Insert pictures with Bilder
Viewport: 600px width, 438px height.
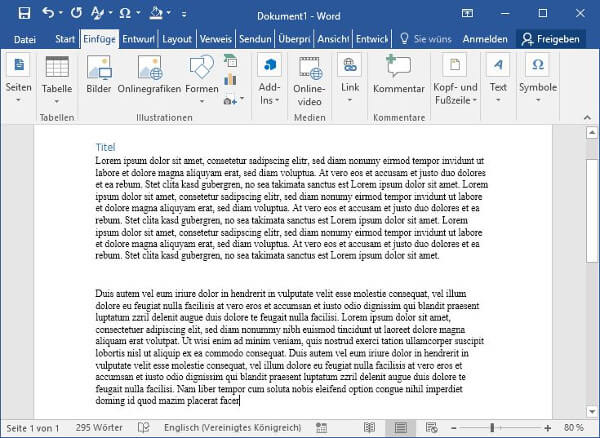[99, 75]
